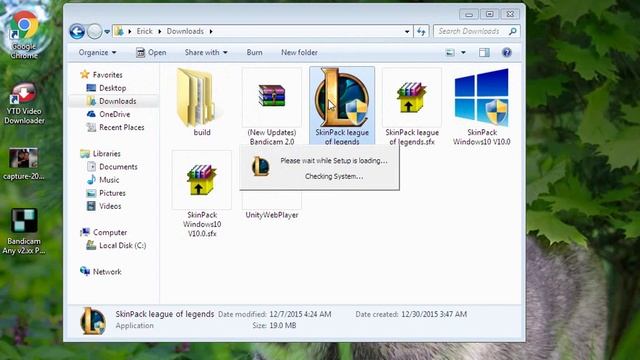This screenshot has height=360, width=640.
Task: Click Open in the command bar
Action: [151, 52]
